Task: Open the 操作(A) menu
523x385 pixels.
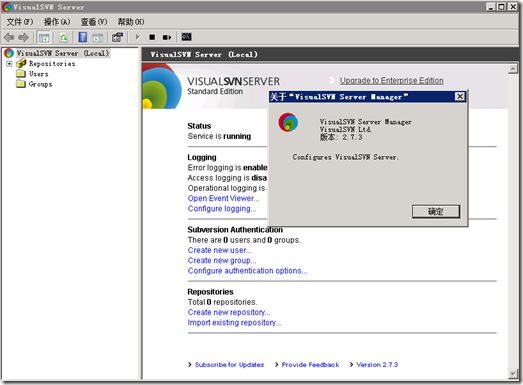Action: [57, 22]
